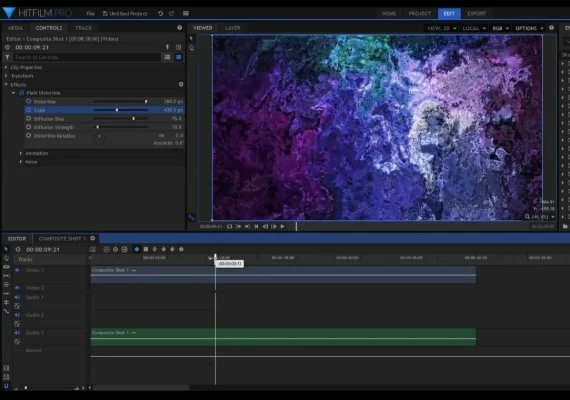Toggle keyframing for Diffusion Strength
The image size is (570, 400).
pos(28,127)
